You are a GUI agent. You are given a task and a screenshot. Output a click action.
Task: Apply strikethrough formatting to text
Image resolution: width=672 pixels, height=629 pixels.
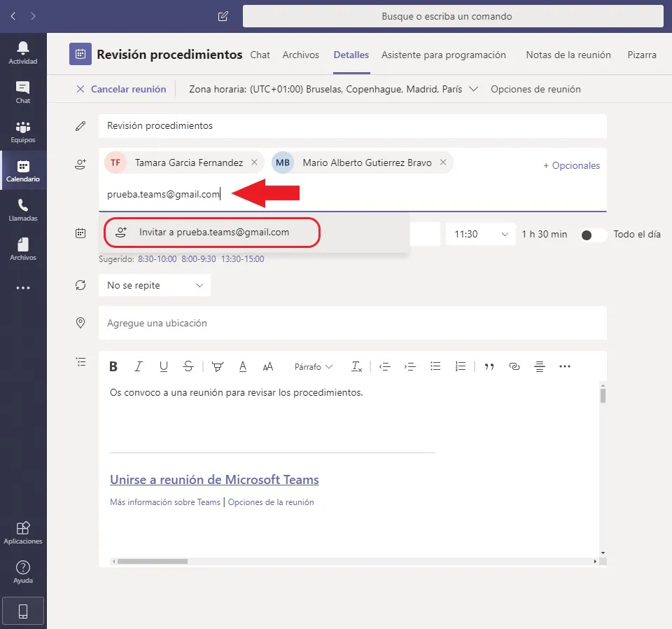(x=188, y=366)
